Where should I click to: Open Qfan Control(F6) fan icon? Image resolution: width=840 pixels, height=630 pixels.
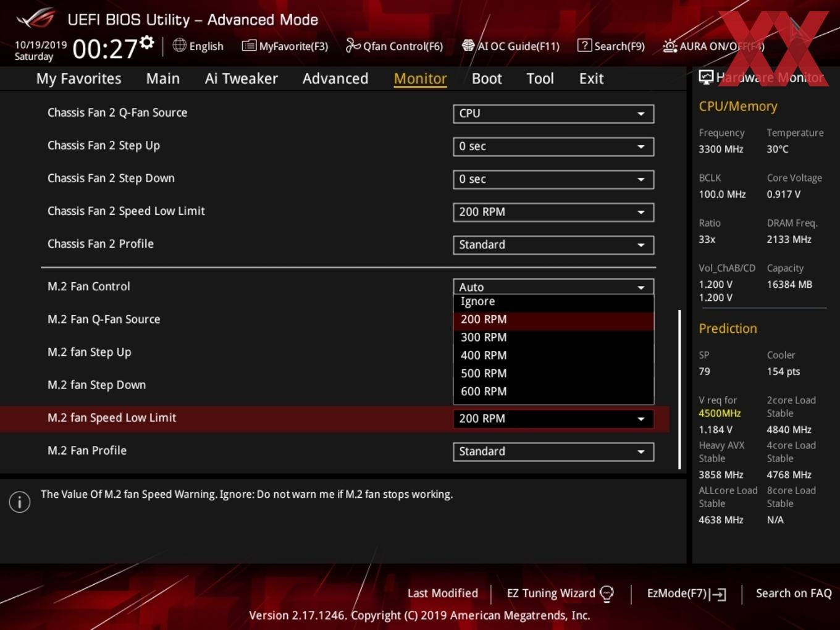353,45
